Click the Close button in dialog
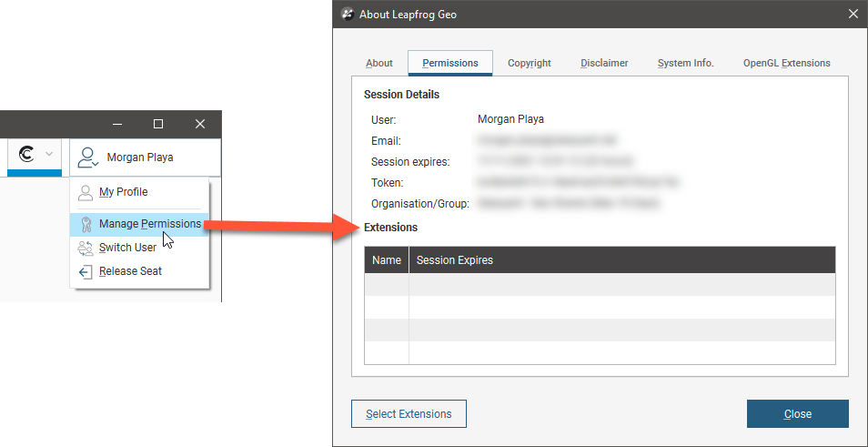 pos(797,414)
